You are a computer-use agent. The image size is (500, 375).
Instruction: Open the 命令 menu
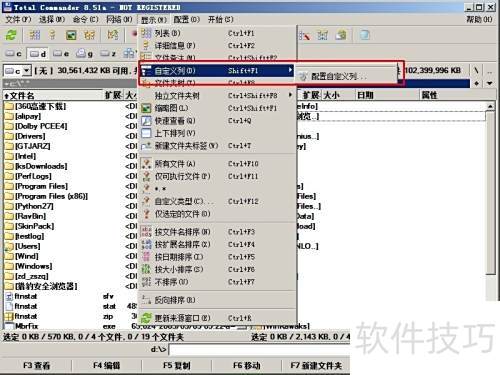click(x=86, y=20)
